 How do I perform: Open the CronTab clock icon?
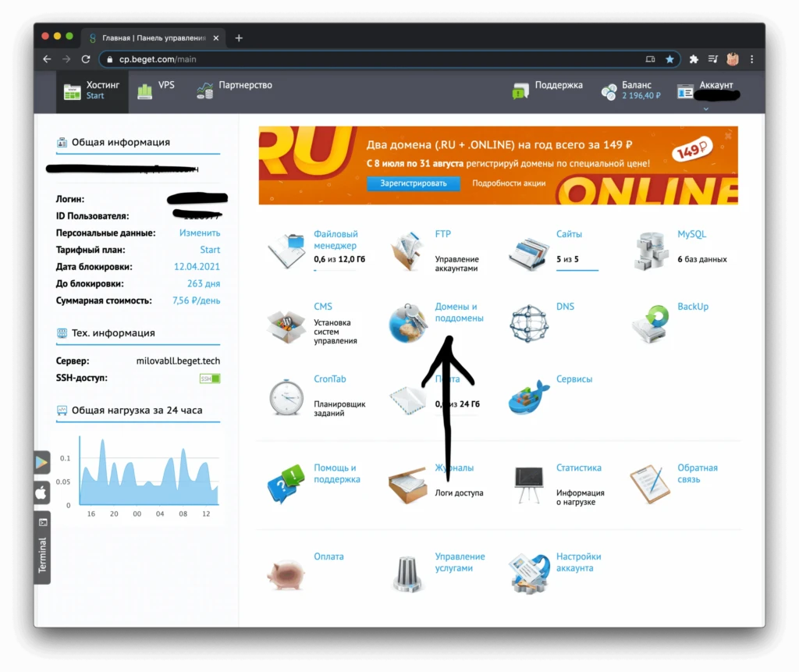[x=286, y=396]
